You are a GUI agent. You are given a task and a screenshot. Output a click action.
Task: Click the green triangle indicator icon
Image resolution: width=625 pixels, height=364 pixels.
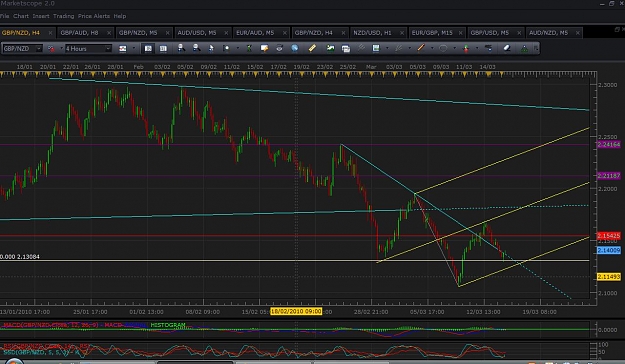click(524, 49)
